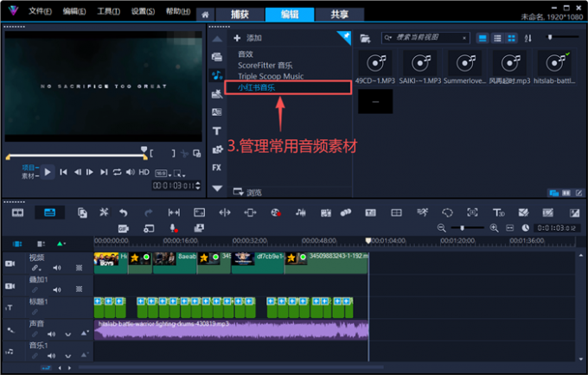
Task: Open 3D title editor
Action: [x=498, y=213]
